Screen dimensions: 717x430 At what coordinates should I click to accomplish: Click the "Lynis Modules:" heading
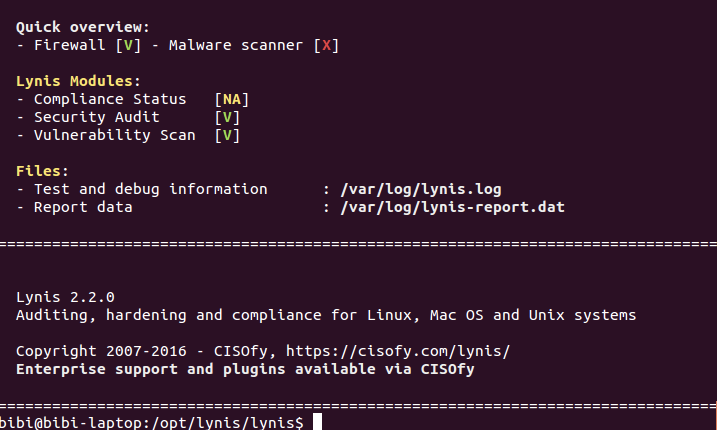pyautogui.click(x=77, y=81)
